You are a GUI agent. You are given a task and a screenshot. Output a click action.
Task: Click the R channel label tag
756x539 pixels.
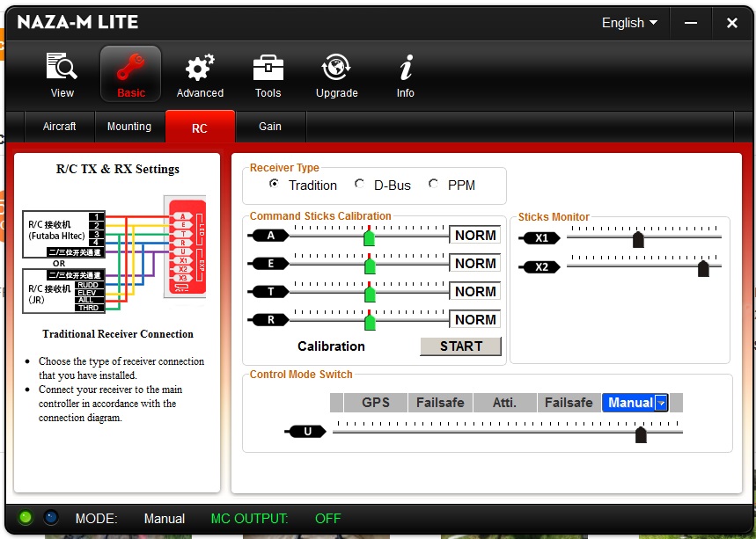click(x=268, y=319)
